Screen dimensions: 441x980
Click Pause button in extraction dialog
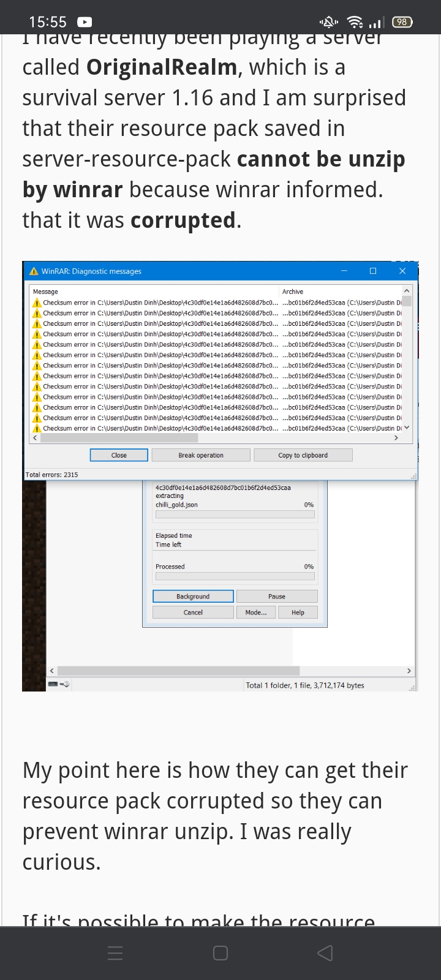pyautogui.click(x=277, y=596)
